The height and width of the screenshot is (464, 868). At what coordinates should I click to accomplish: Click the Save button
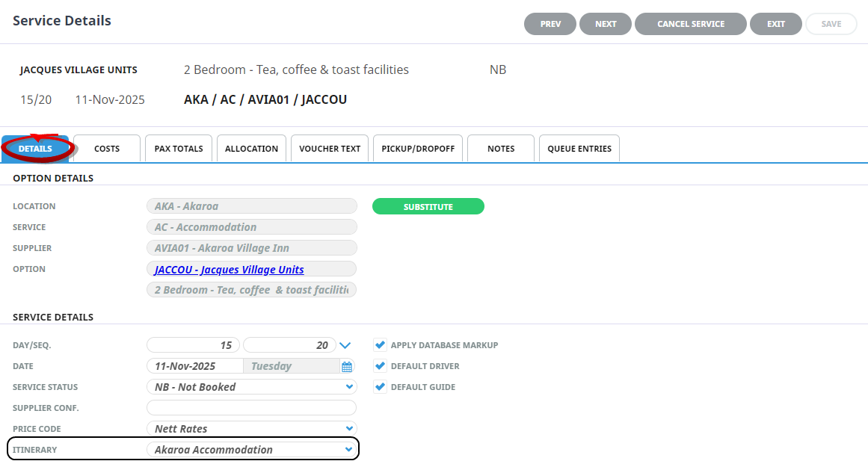coord(831,24)
